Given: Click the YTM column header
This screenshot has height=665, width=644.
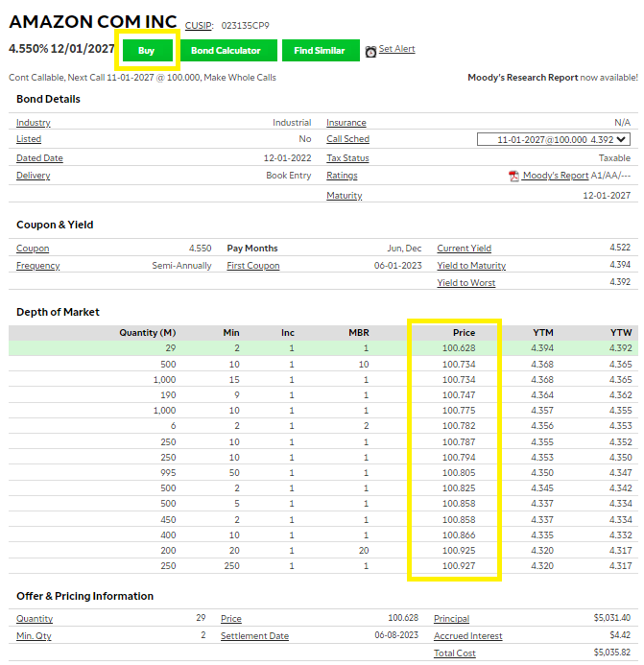Looking at the screenshot, I should (543, 333).
